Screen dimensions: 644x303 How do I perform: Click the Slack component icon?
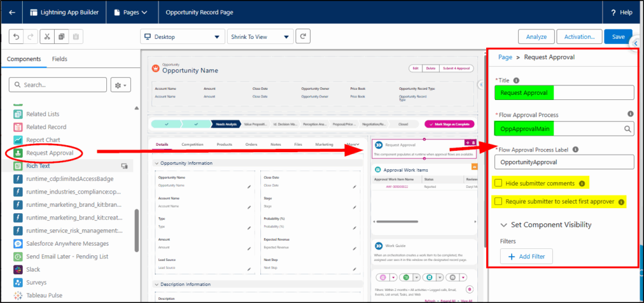click(18, 269)
